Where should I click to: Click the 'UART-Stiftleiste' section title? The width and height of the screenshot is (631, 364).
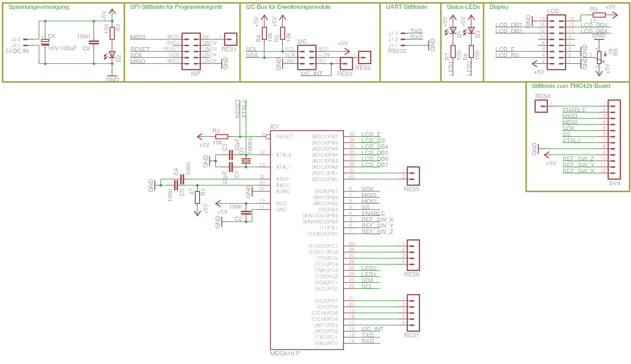point(406,7)
